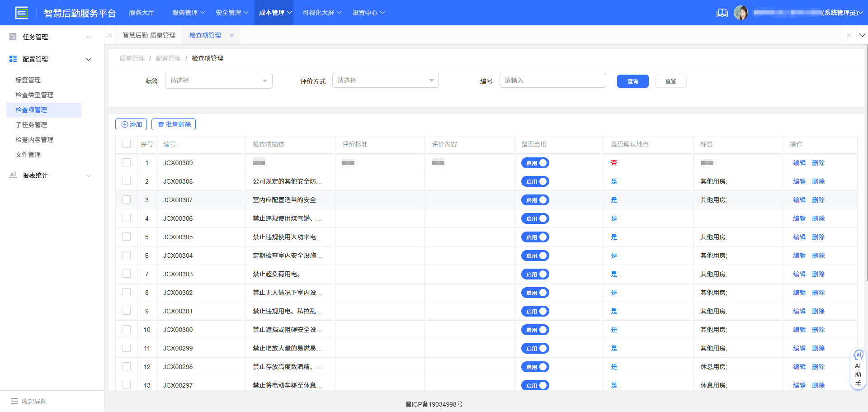Collapse navigation via 收起导航 icon
Image resolution: width=868 pixels, height=412 pixels.
coord(15,401)
